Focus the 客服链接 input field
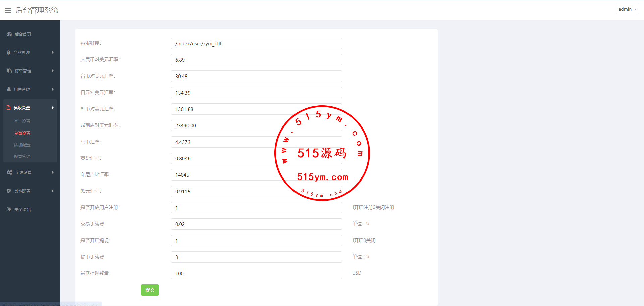The image size is (644, 306). 256,44
